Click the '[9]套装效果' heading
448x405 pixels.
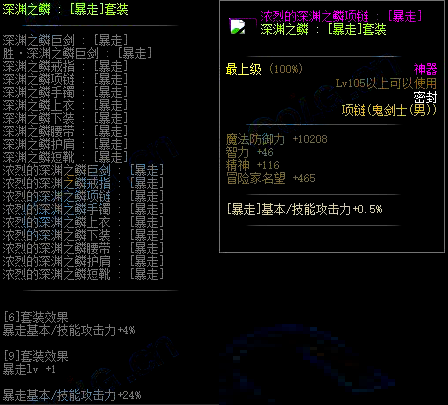[36, 356]
